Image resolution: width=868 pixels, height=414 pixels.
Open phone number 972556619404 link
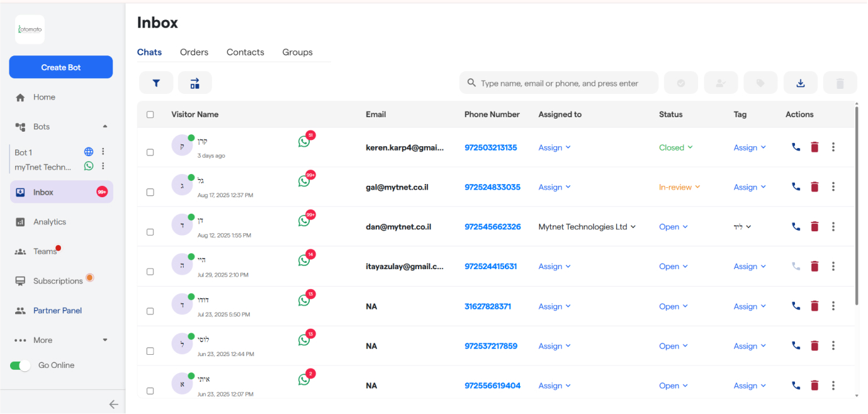[492, 386]
